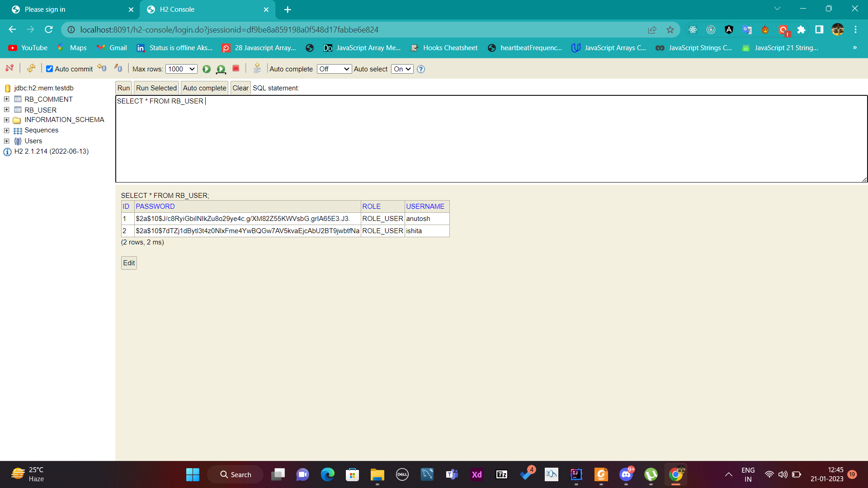Change Auto complete dropdown setting
The width and height of the screenshot is (868, 488).
point(334,69)
